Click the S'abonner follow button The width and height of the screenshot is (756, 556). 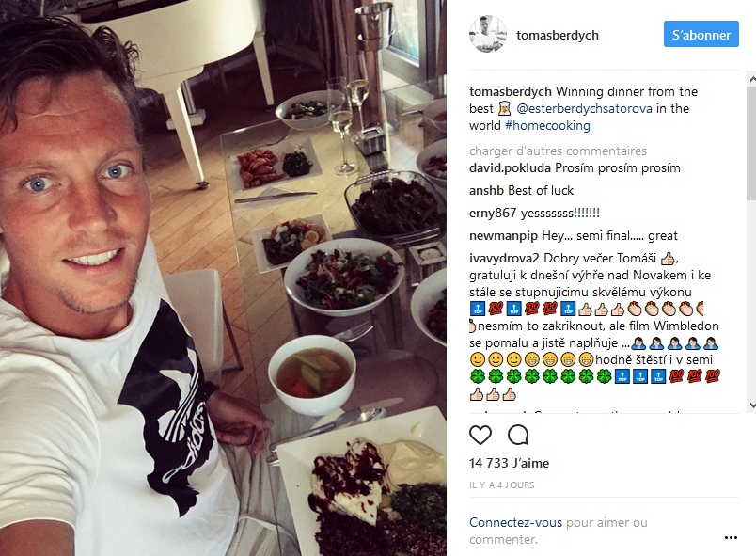701,34
